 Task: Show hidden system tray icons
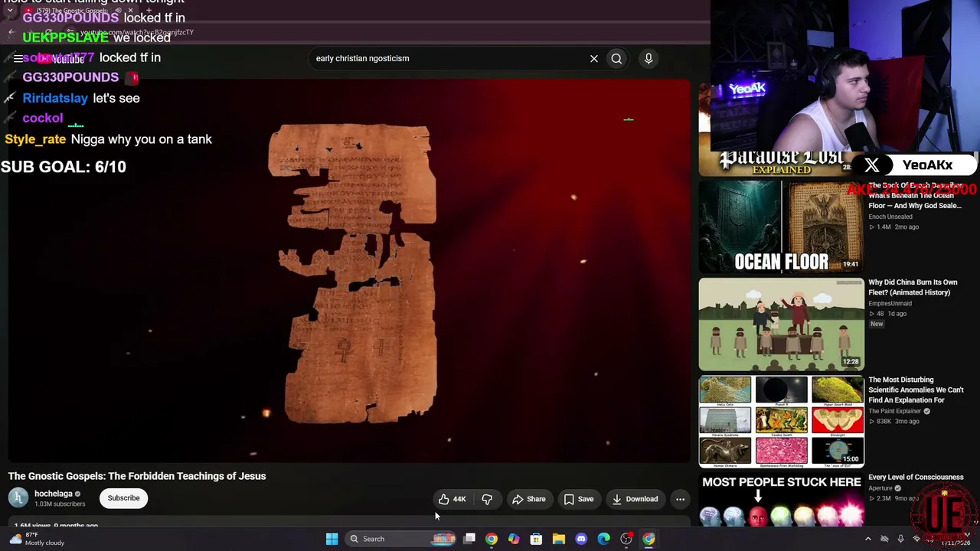[x=867, y=539]
